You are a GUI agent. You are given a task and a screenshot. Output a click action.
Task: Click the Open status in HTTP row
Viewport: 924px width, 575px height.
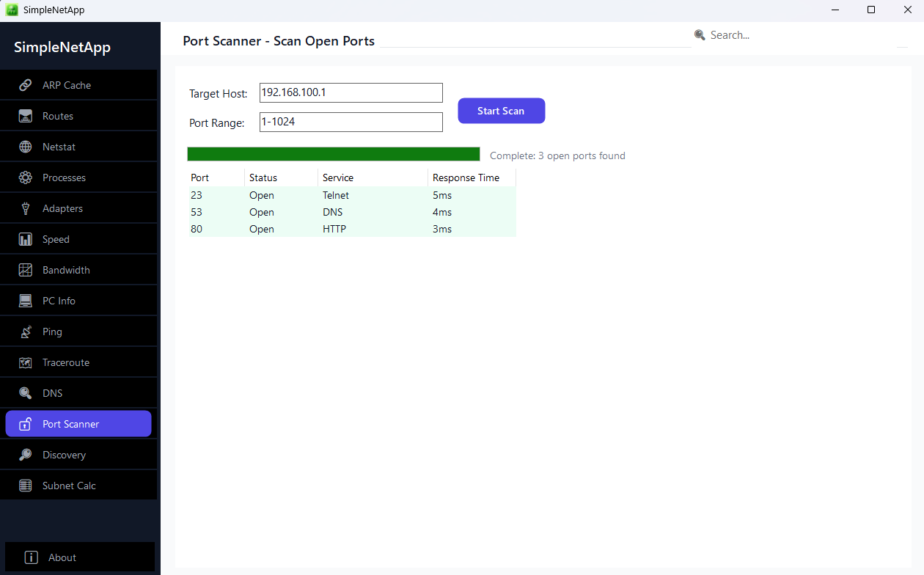(262, 229)
